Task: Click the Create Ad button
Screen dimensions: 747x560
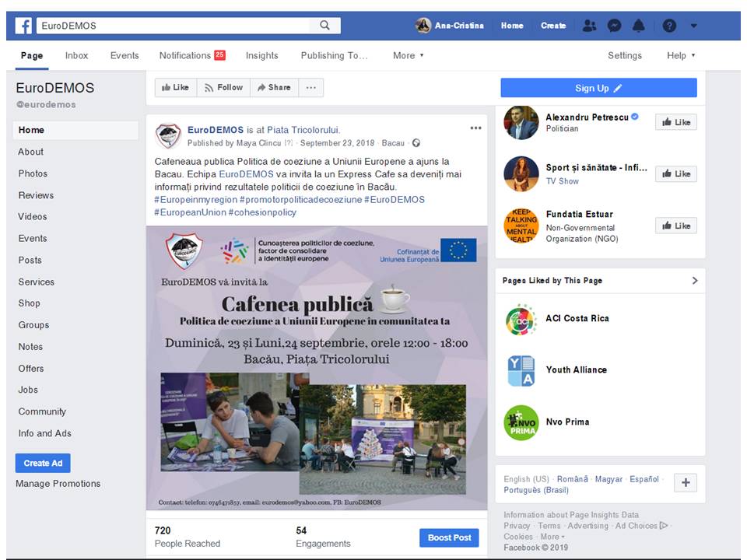Action: coord(43,463)
